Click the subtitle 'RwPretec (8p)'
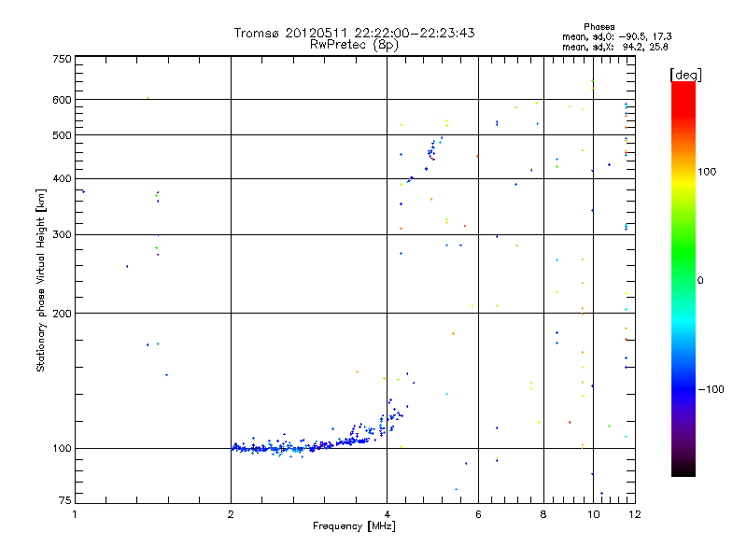Image resolution: width=747 pixels, height=560 pixels. [354, 45]
